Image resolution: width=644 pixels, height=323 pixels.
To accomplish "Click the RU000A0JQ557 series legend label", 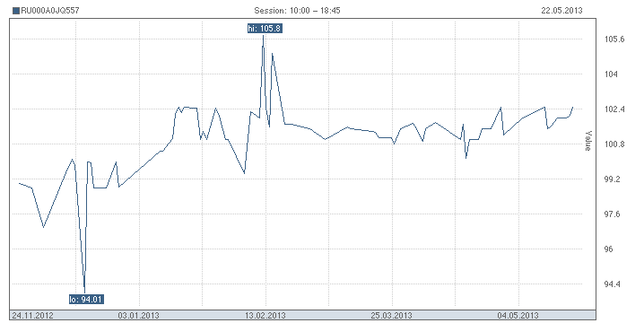I will point(49,11).
